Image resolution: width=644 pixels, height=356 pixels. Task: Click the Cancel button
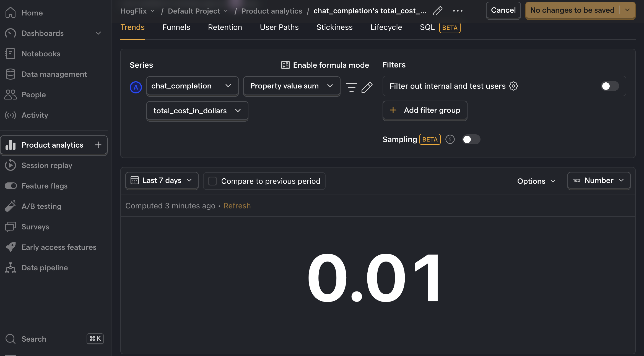pyautogui.click(x=503, y=10)
